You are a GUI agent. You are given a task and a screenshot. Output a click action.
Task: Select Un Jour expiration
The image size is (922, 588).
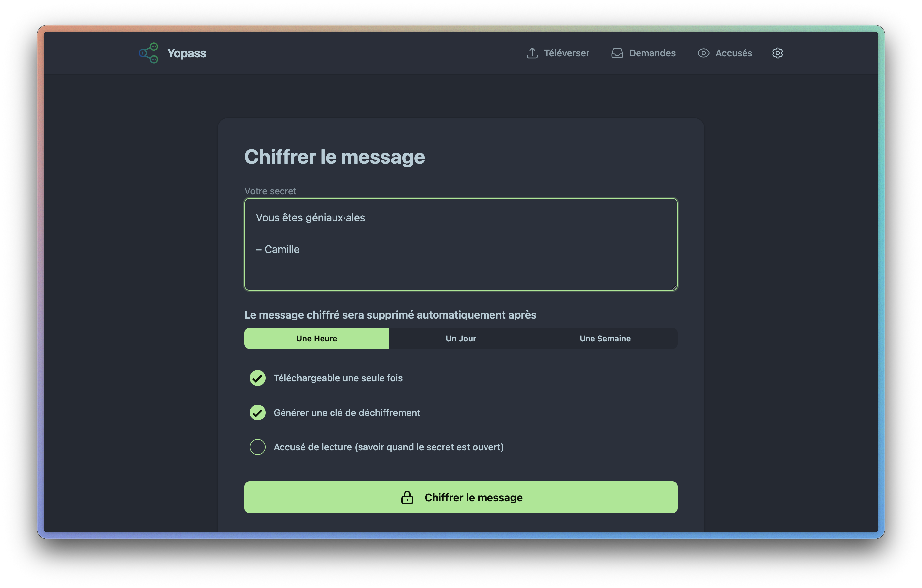pyautogui.click(x=461, y=338)
